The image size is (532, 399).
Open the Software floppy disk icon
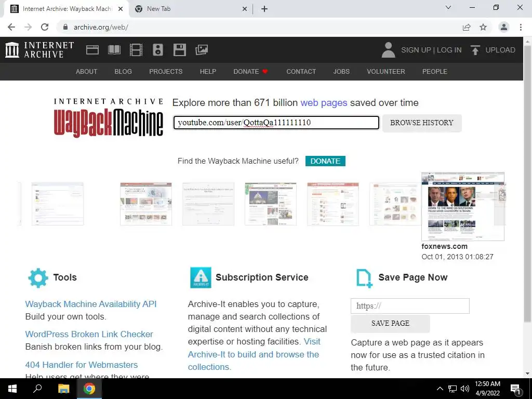(179, 50)
